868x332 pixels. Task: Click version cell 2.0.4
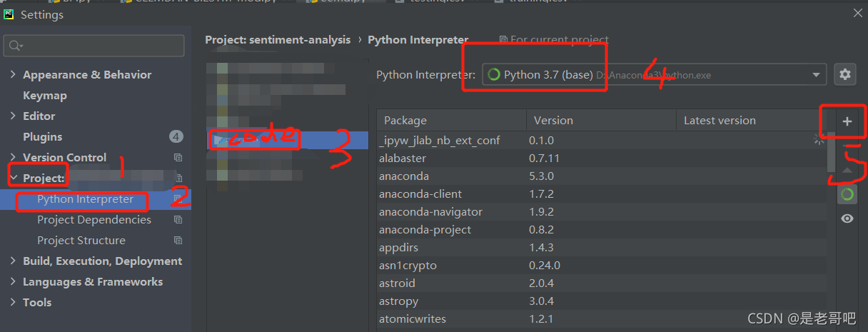[542, 283]
